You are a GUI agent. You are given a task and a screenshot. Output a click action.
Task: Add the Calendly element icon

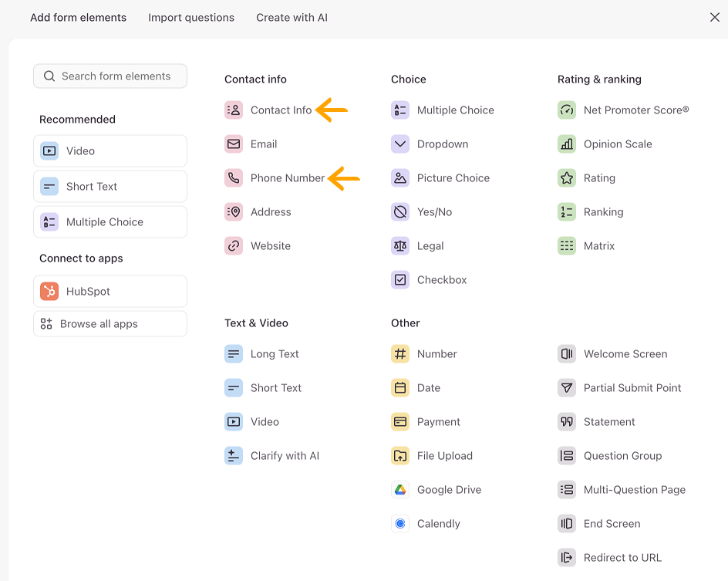tap(400, 523)
